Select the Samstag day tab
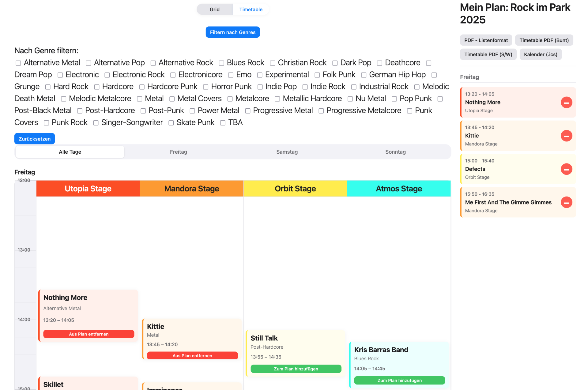The image size is (588, 390). click(287, 152)
